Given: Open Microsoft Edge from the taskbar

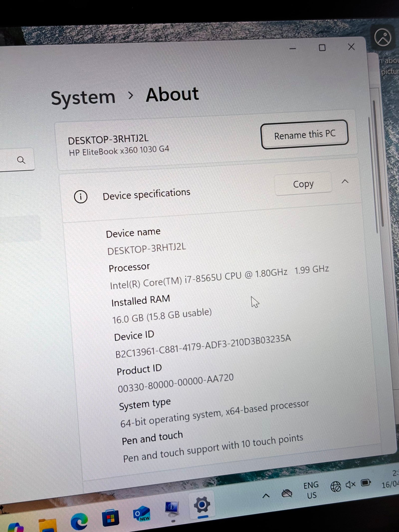Looking at the screenshot, I should (x=79, y=522).
